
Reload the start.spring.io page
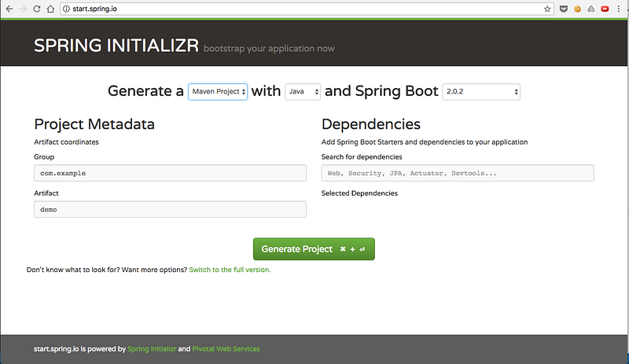click(36, 9)
